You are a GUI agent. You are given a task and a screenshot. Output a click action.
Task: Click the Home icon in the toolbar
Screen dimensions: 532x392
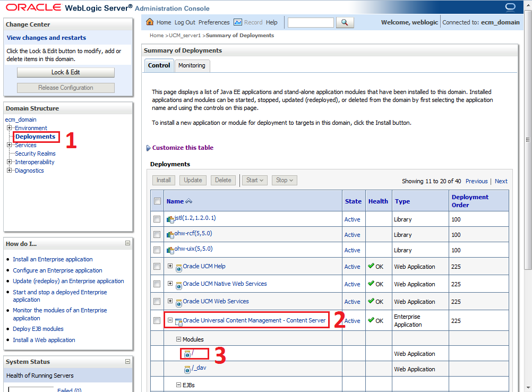pyautogui.click(x=151, y=22)
